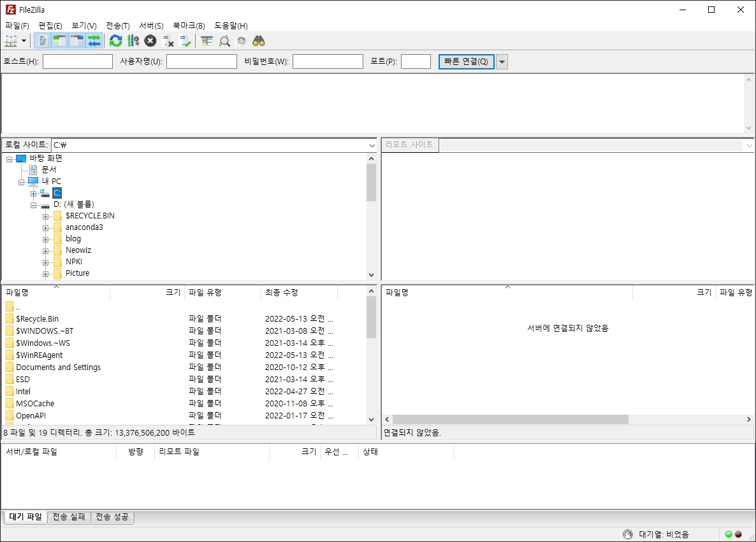756x542 pixels.
Task: Open the 파일(F) menu
Action: point(17,25)
